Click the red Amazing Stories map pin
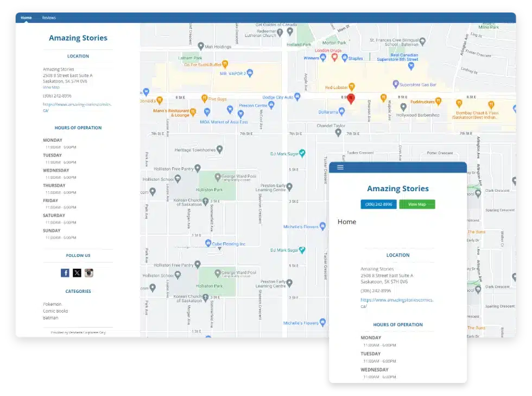 point(351,99)
